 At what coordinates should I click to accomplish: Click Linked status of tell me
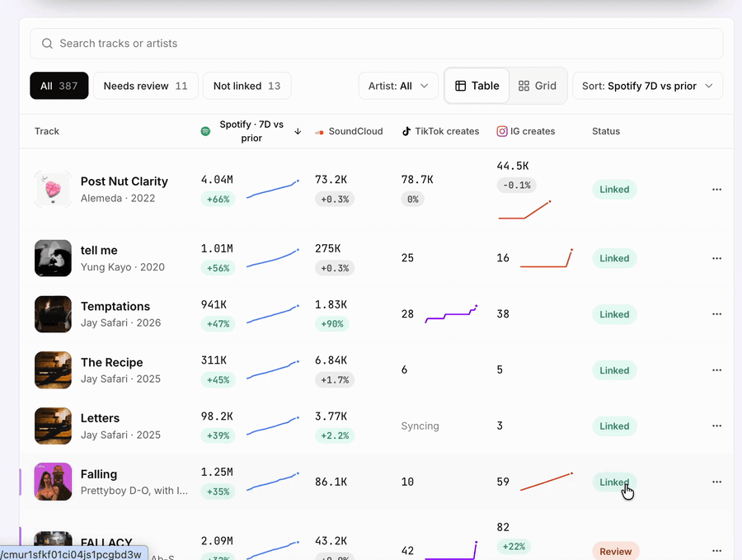click(x=614, y=258)
